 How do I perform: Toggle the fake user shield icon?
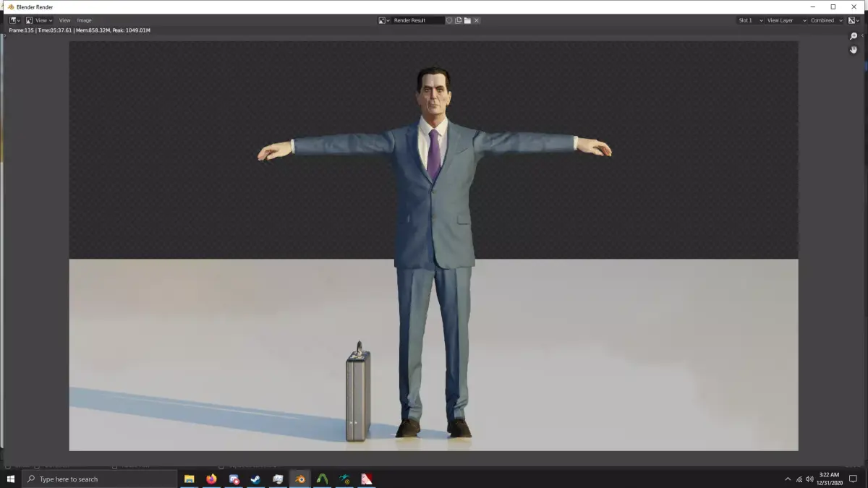pyautogui.click(x=449, y=20)
